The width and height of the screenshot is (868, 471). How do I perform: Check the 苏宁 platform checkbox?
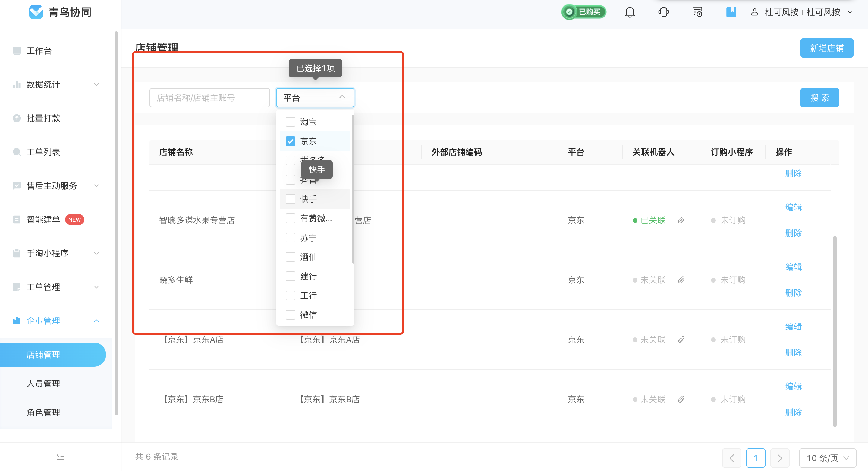click(x=290, y=237)
